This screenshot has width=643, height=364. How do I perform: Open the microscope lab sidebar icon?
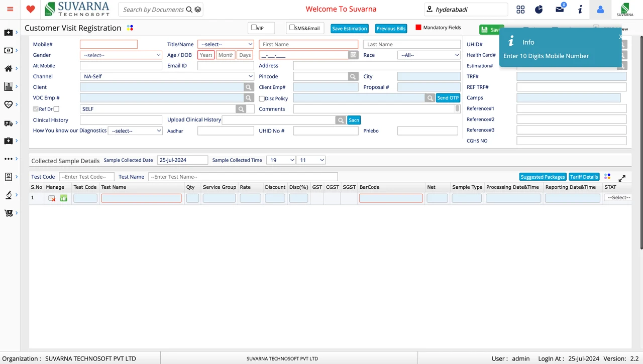[x=9, y=195]
